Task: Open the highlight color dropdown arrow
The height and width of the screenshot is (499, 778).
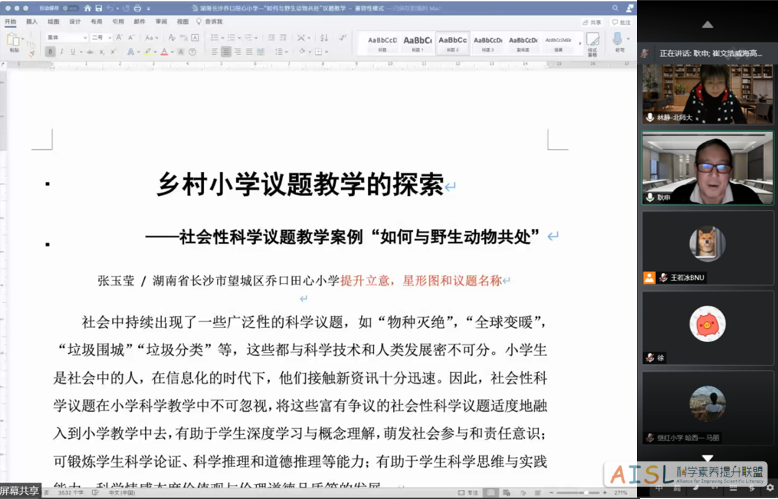Action: pyautogui.click(x=155, y=52)
